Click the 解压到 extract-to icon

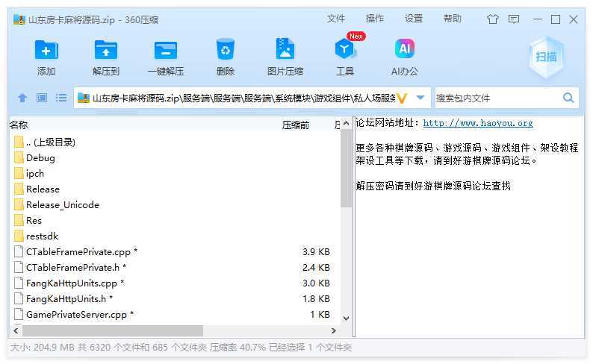(105, 50)
